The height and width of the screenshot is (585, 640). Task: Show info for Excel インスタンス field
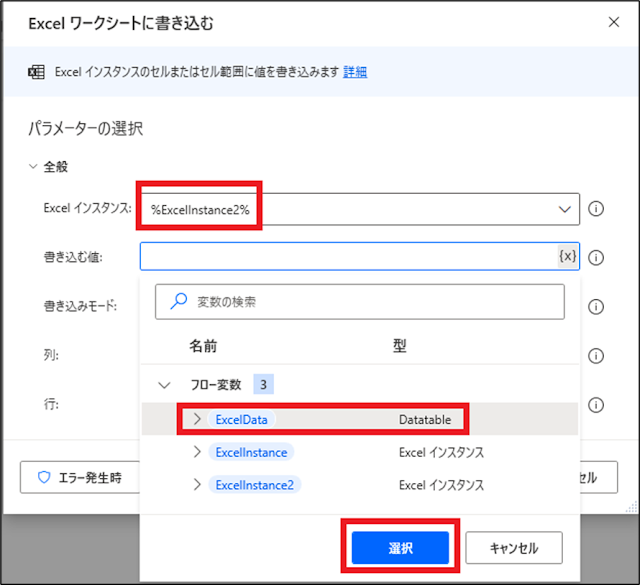click(x=596, y=209)
